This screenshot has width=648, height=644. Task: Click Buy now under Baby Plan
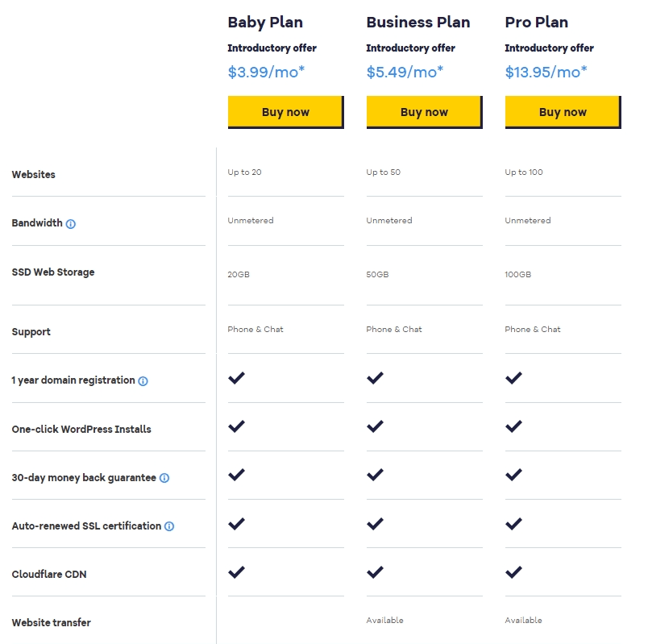[285, 111]
